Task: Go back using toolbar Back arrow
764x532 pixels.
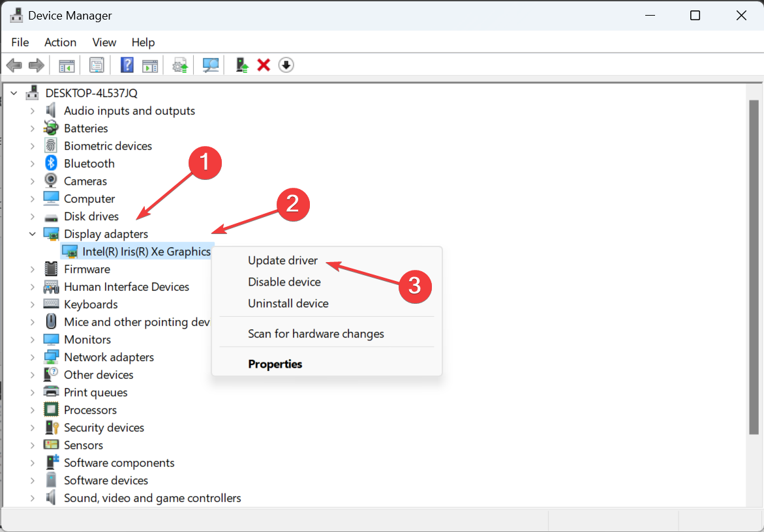Action: click(x=14, y=65)
